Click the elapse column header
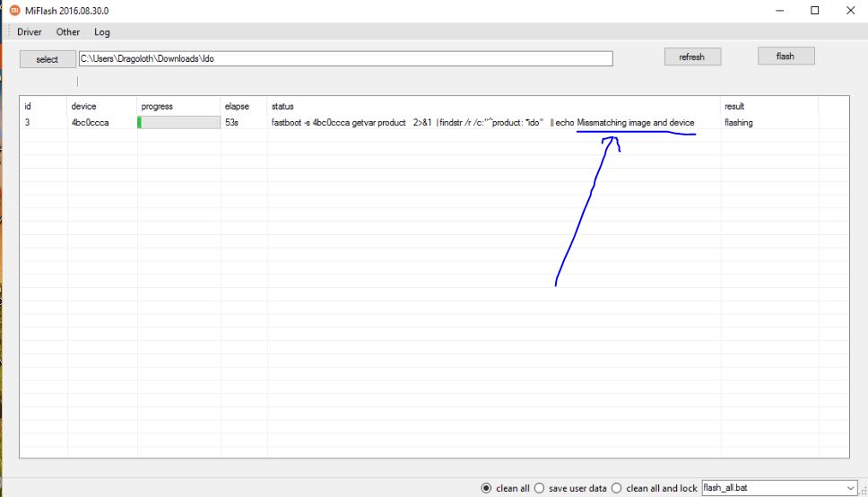Screen dimensions: 868x497 coord(244,107)
